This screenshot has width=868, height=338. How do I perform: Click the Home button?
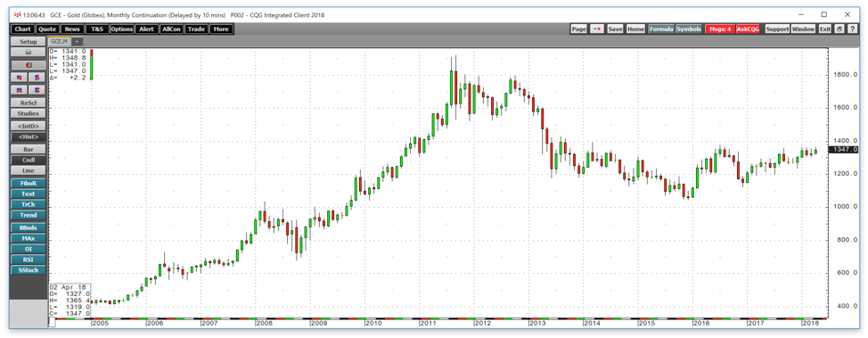click(635, 29)
